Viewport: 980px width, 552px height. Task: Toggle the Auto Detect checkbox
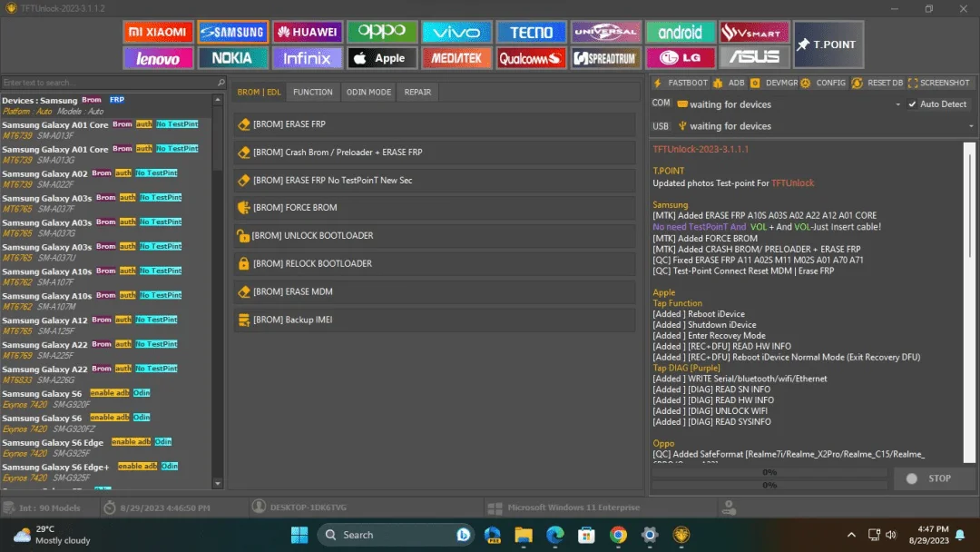coord(913,104)
